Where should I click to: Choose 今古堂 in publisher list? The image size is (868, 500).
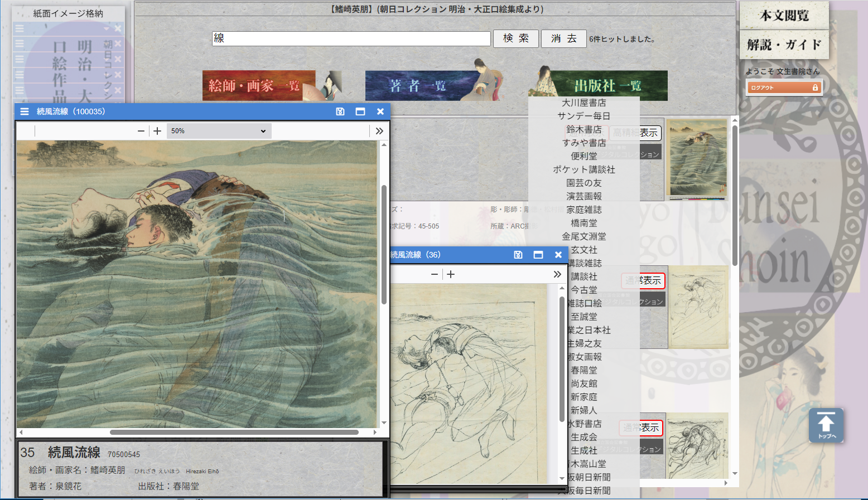point(584,290)
